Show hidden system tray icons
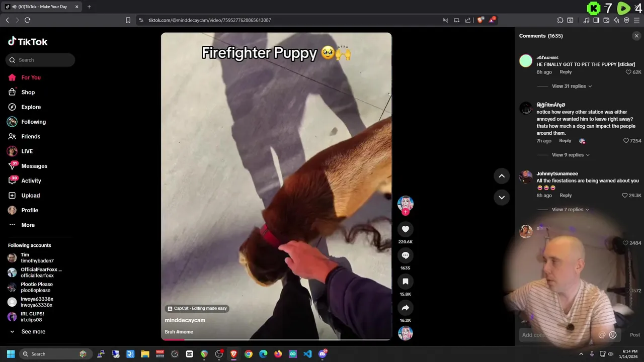Viewport: 644px width, 362px height. pyautogui.click(x=581, y=354)
